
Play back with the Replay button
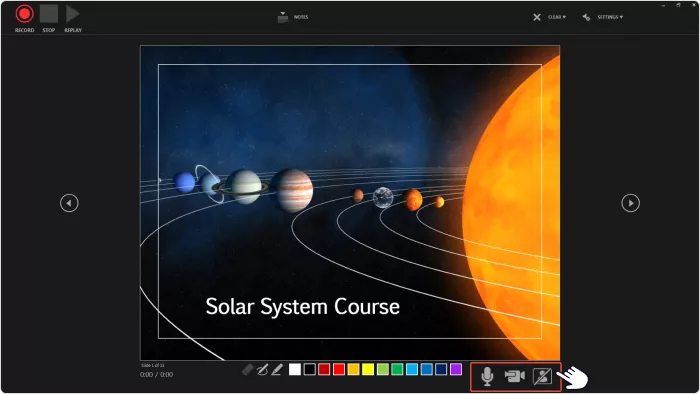[72, 14]
